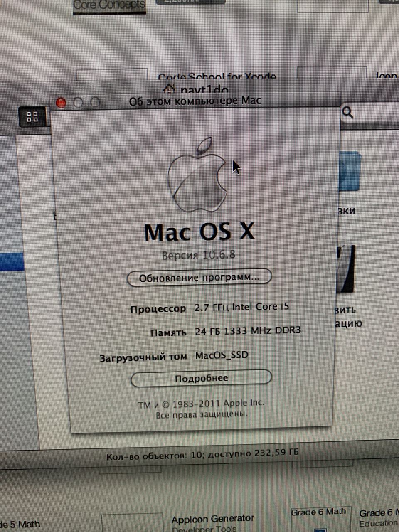Click the Finder search magnifier icon

(347, 112)
